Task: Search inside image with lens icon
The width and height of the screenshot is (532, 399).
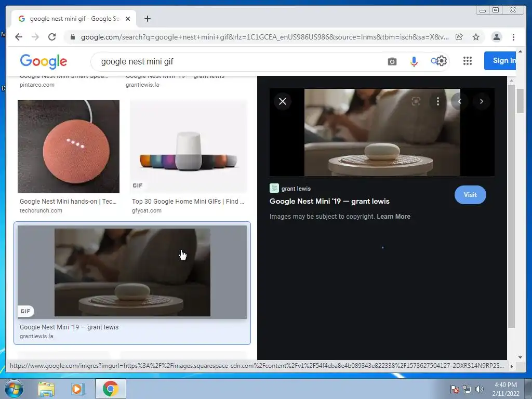Action: (x=416, y=101)
